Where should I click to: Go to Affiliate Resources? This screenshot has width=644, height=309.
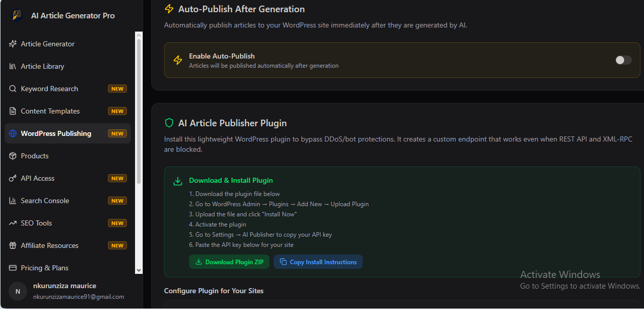tap(68, 245)
